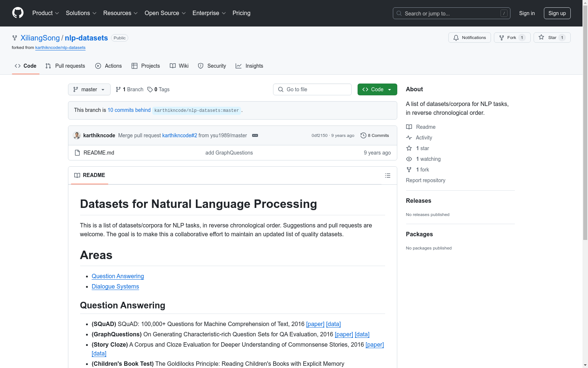Click the Go to file search icon

tap(281, 89)
